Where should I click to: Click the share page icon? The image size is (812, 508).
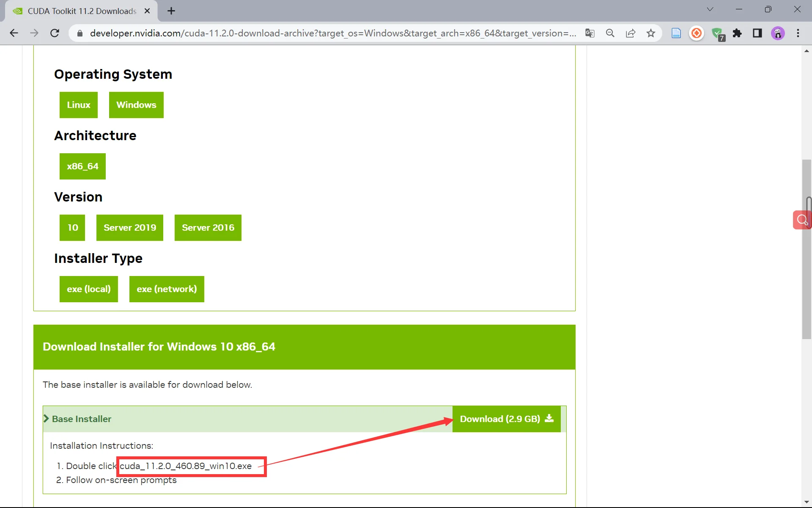pyautogui.click(x=631, y=33)
